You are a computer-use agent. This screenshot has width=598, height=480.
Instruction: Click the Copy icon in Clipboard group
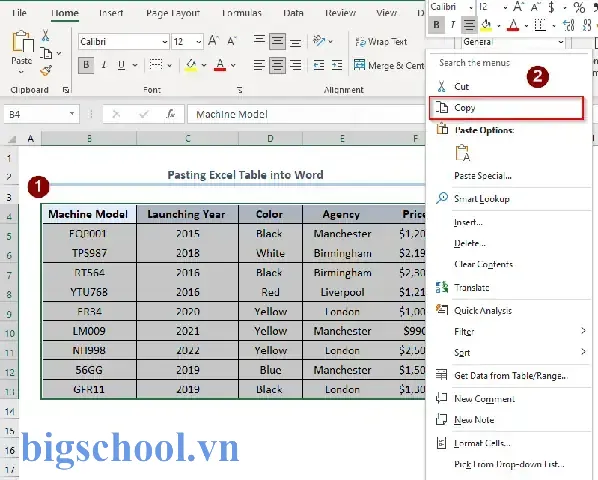tap(46, 53)
